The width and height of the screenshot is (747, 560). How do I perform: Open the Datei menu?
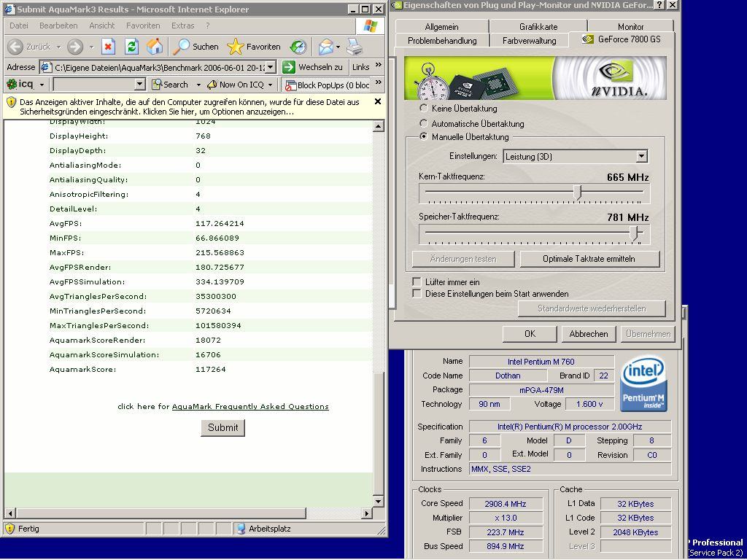click(19, 26)
